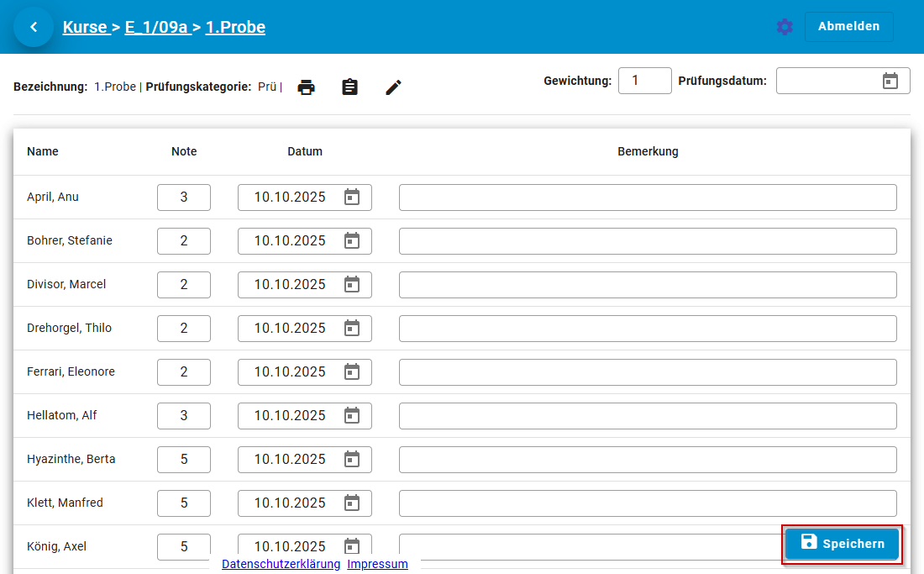Click the clipboard icon beside the printer

(x=350, y=87)
